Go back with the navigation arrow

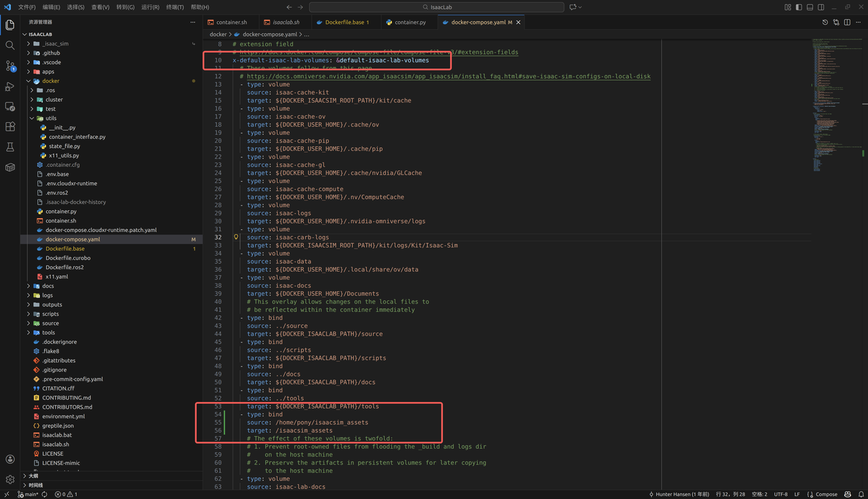click(x=289, y=7)
